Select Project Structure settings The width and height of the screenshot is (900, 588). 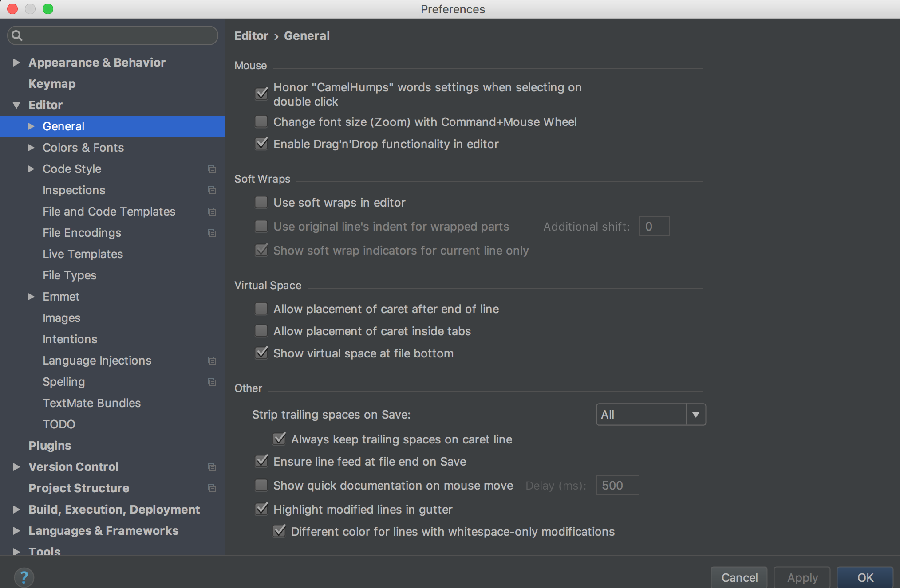click(x=79, y=488)
